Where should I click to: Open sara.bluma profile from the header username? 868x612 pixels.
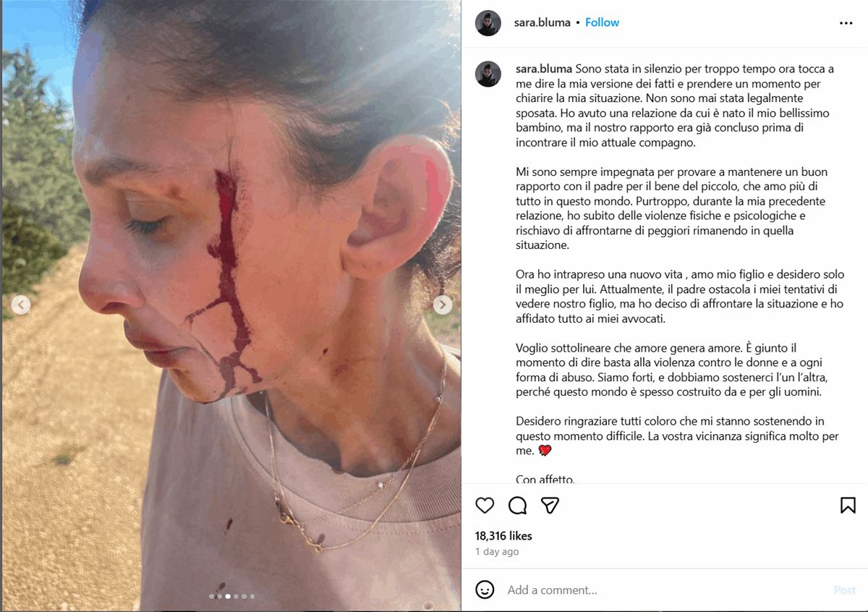542,22
